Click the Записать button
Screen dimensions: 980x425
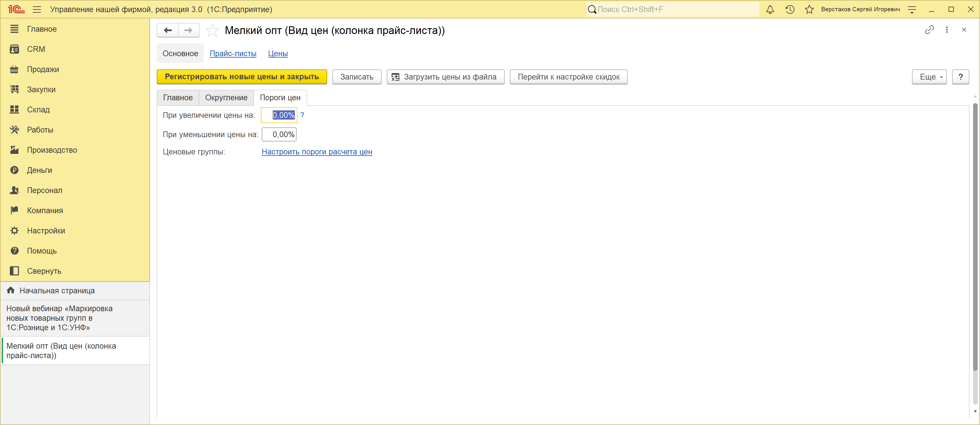357,77
